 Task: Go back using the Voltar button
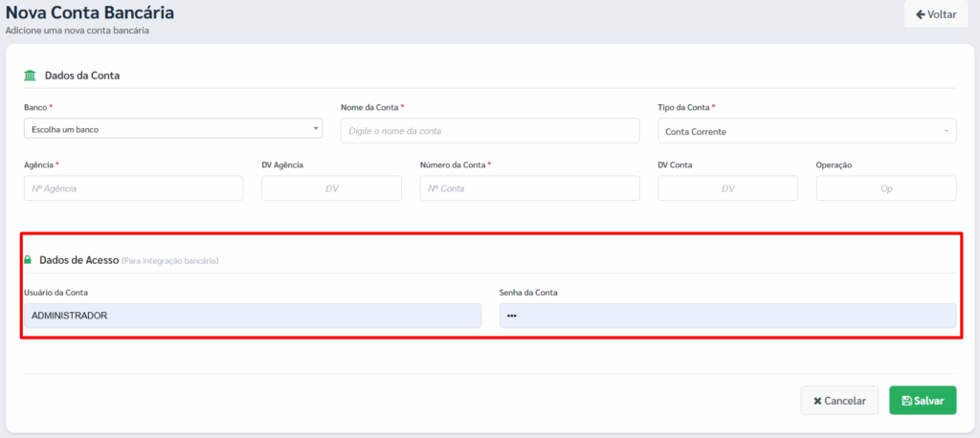point(935,14)
